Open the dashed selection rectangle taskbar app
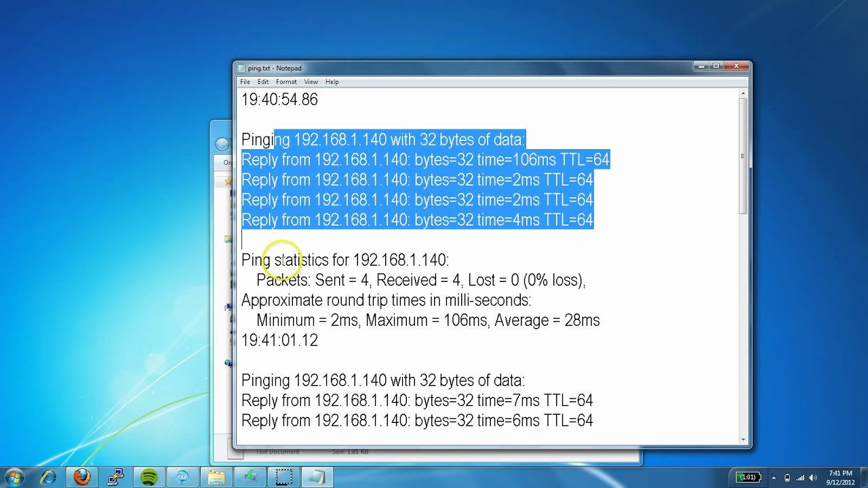The width and height of the screenshot is (868, 488). coord(283,477)
